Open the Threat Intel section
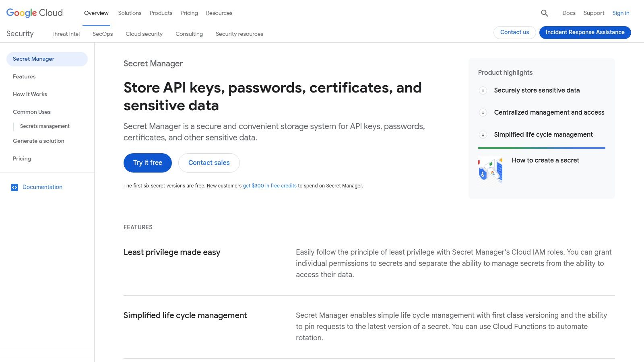The height and width of the screenshot is (362, 644). tap(65, 34)
